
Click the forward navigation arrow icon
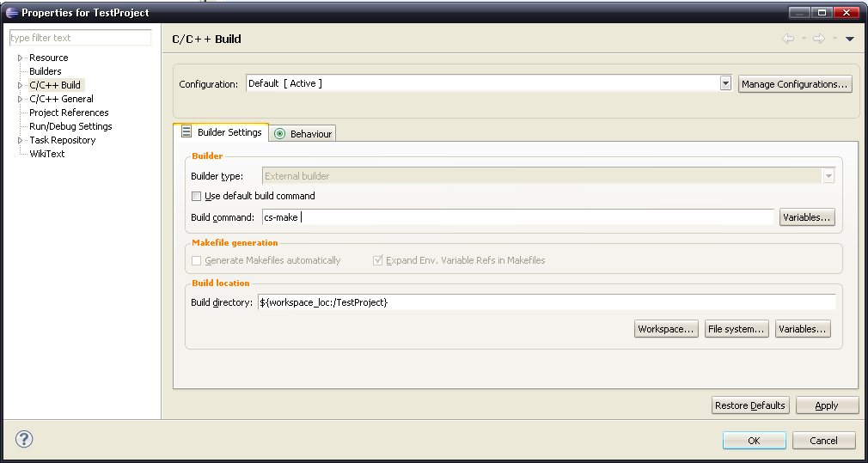818,39
